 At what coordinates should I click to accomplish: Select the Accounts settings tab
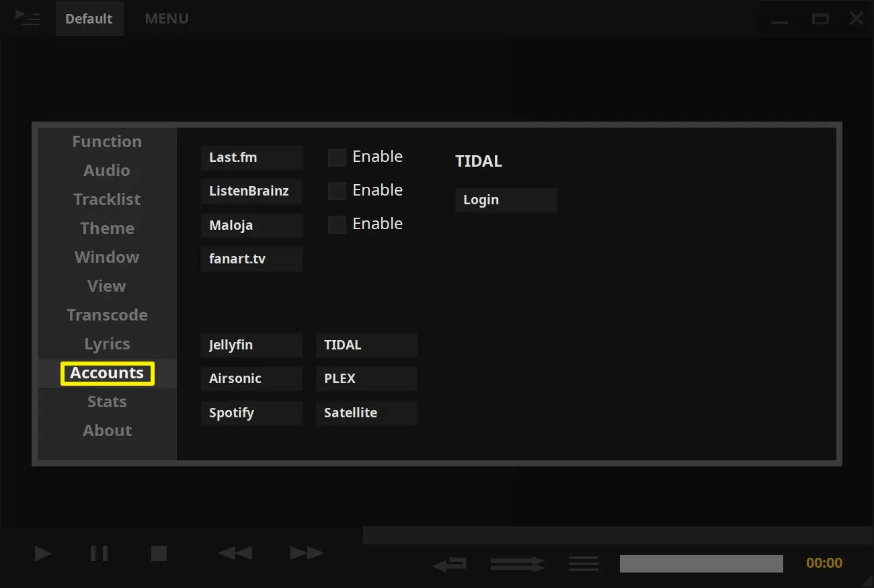[x=107, y=373]
